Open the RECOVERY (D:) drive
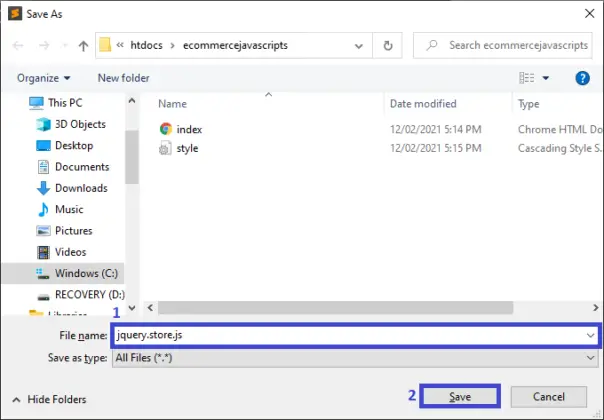604x420 pixels. [88, 294]
